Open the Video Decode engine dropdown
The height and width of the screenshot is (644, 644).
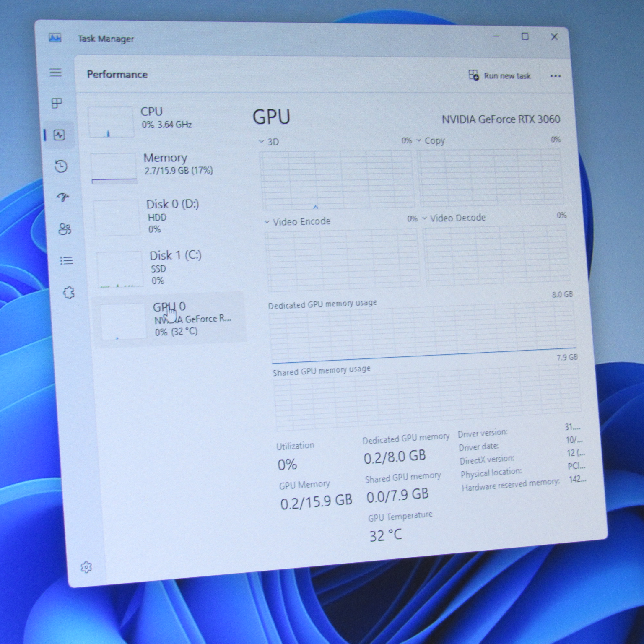pyautogui.click(x=454, y=218)
